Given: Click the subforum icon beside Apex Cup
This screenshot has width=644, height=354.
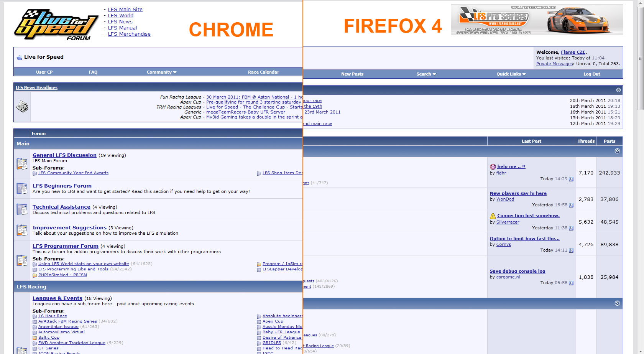Looking at the screenshot, I should coord(259,322).
